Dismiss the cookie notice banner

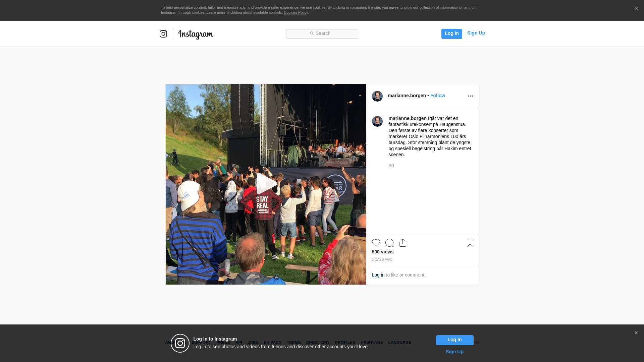(636, 9)
